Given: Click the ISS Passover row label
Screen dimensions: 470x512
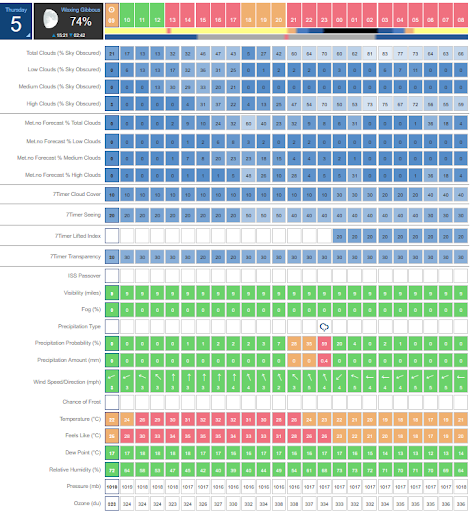Looking at the screenshot, I should click(x=84, y=276).
